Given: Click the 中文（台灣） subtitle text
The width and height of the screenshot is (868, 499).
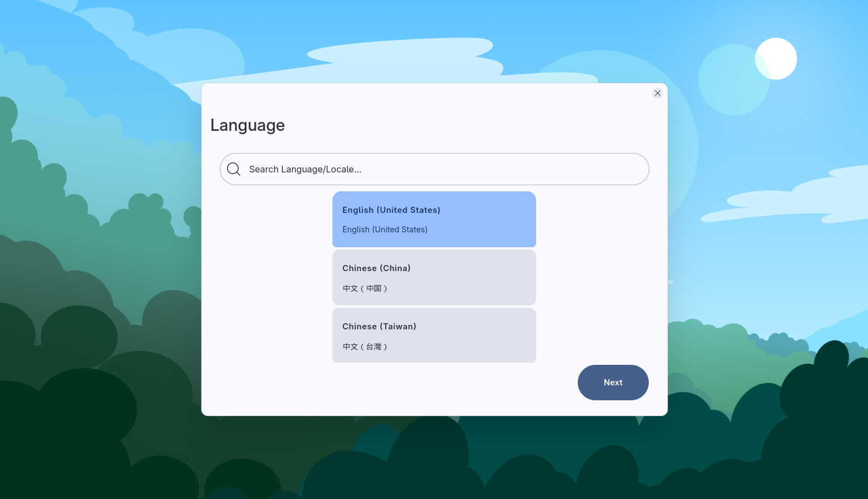Looking at the screenshot, I should click(x=365, y=346).
